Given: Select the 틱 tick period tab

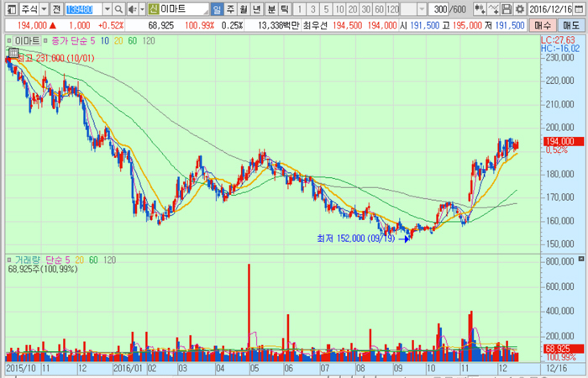Looking at the screenshot, I should coord(285,8).
